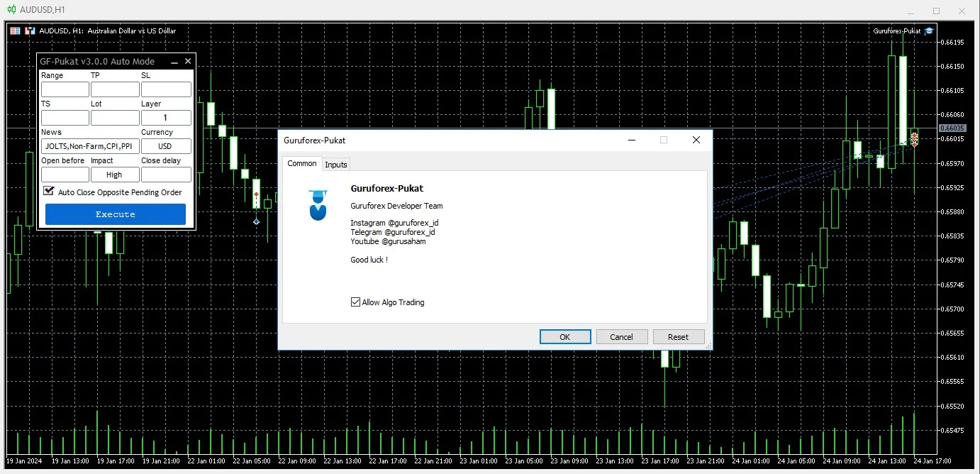Close the GF-Pukat v3.0.0 panel

pyautogui.click(x=188, y=62)
